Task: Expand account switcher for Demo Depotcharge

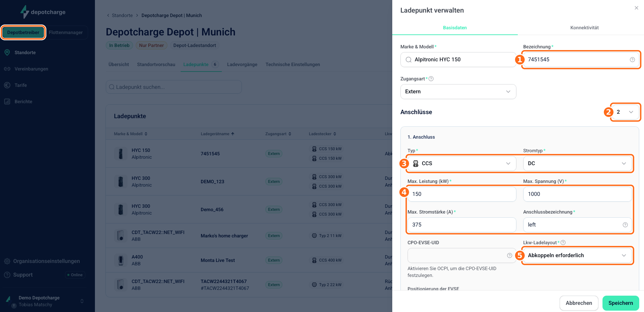Action: click(82, 301)
